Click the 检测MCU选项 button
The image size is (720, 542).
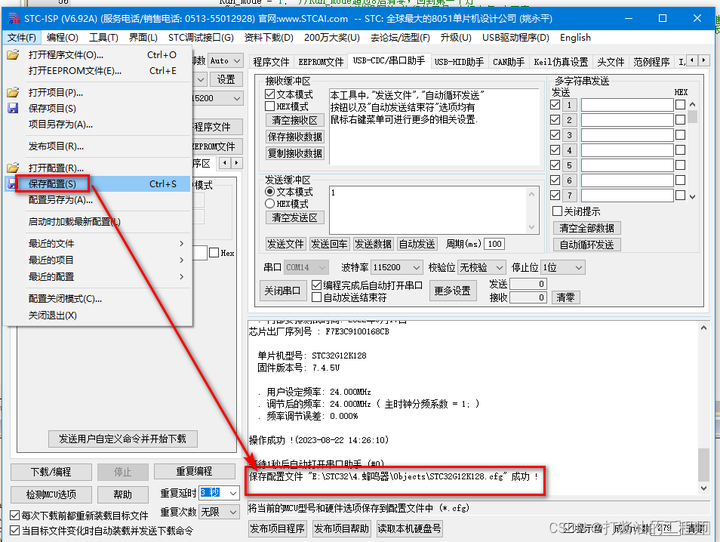pyautogui.click(x=51, y=495)
